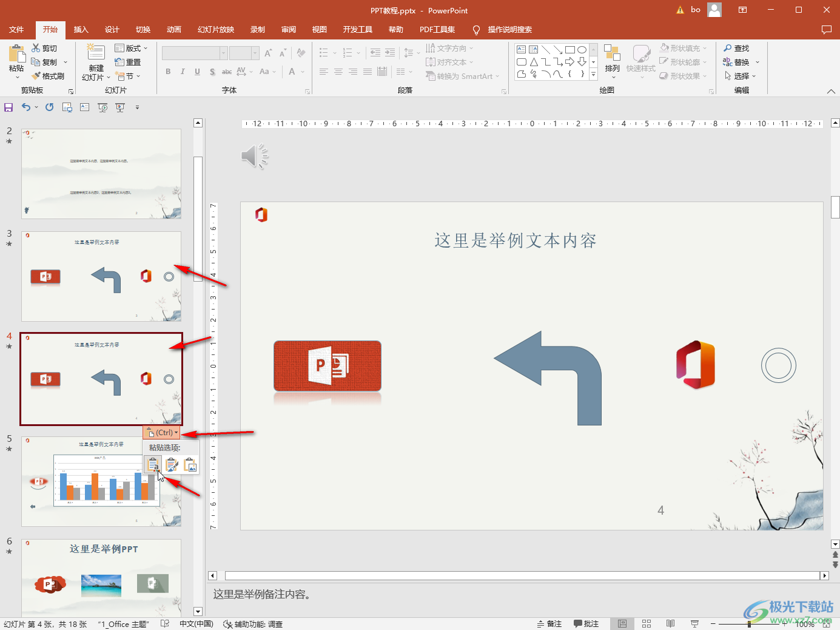Toggle Bold formatting
This screenshot has width=840, height=630.
[x=168, y=72]
